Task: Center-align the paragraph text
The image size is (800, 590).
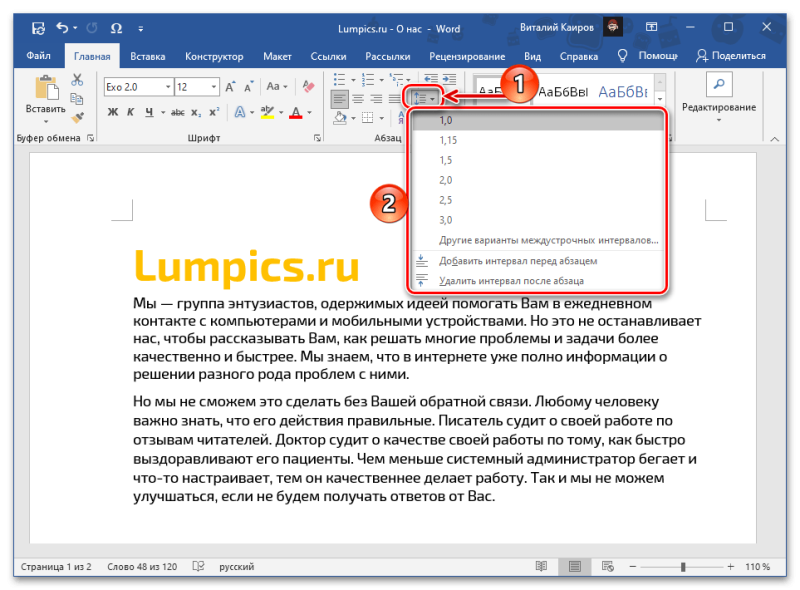Action: [x=358, y=99]
